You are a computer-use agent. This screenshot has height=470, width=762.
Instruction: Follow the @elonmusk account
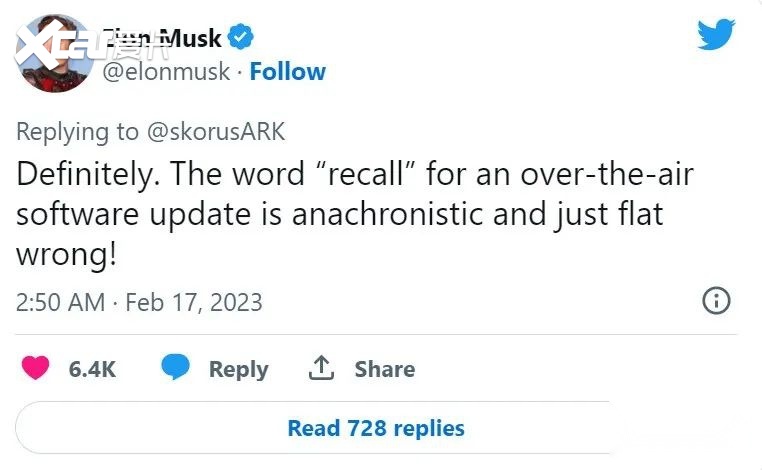(x=288, y=72)
